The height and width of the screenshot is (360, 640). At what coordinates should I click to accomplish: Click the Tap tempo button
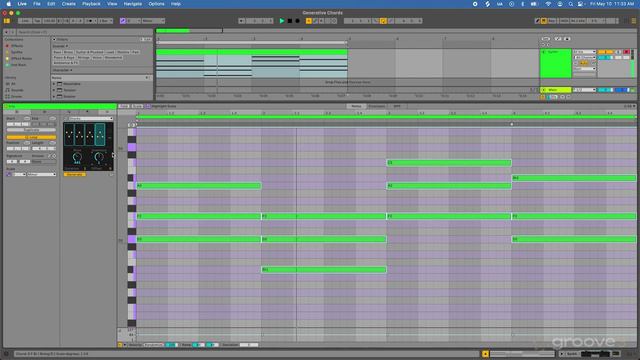pyautogui.click(x=37, y=21)
